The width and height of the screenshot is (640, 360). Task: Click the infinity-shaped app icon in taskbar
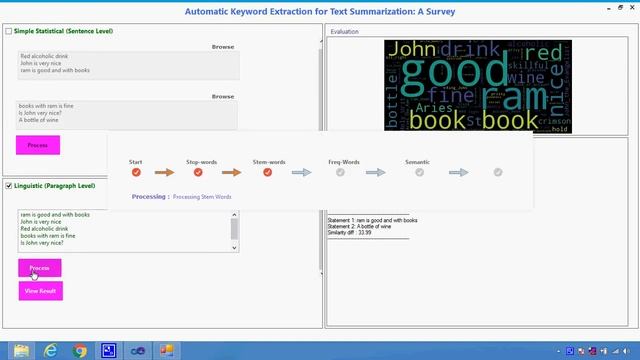[x=138, y=351]
